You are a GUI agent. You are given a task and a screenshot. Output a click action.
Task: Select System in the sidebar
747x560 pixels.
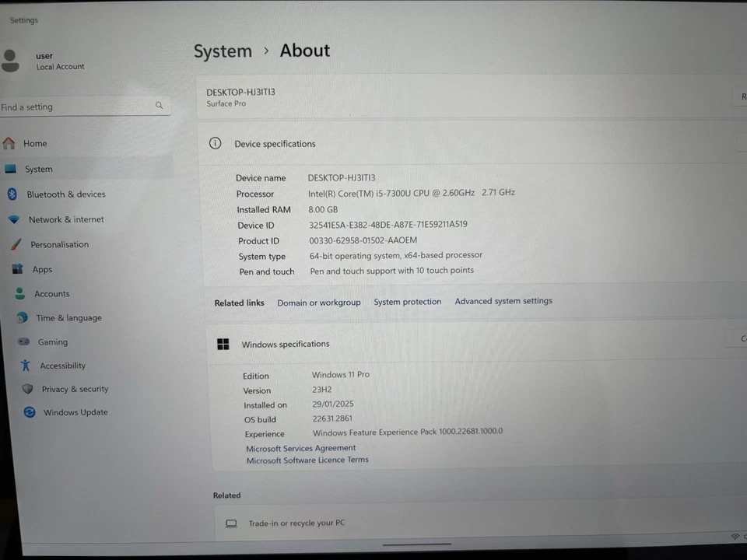39,169
